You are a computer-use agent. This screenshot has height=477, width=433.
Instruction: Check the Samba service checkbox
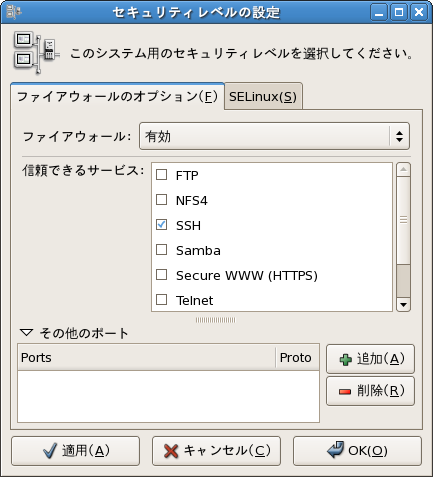click(162, 249)
